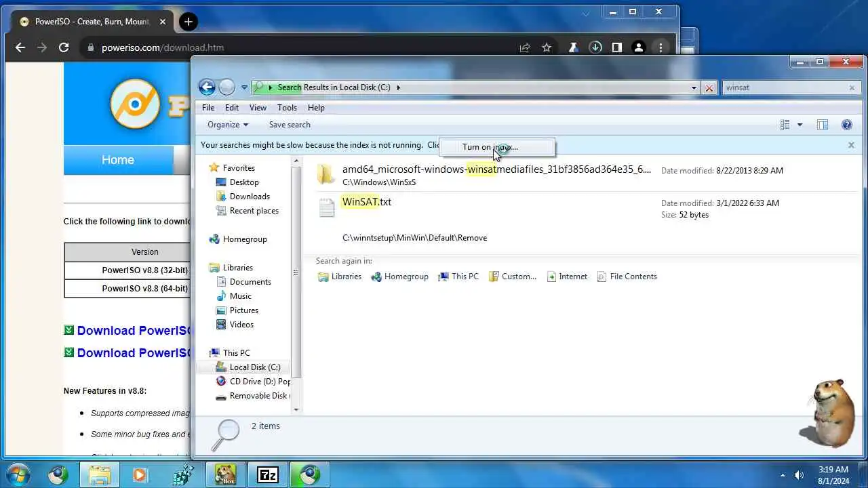
Task: Search again in Libraries
Action: click(x=340, y=277)
